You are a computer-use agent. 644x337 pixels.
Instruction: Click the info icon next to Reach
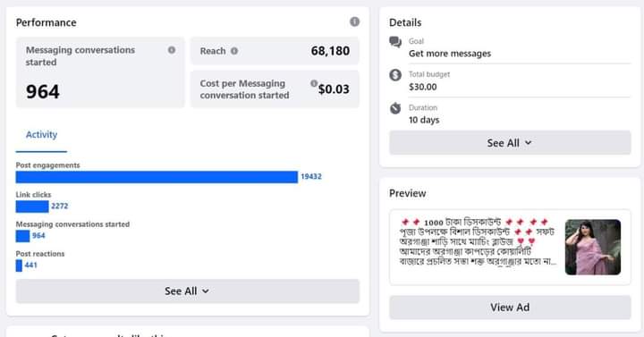point(234,51)
